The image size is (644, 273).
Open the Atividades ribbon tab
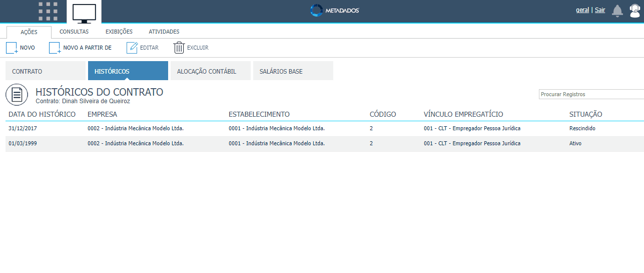pyautogui.click(x=164, y=32)
